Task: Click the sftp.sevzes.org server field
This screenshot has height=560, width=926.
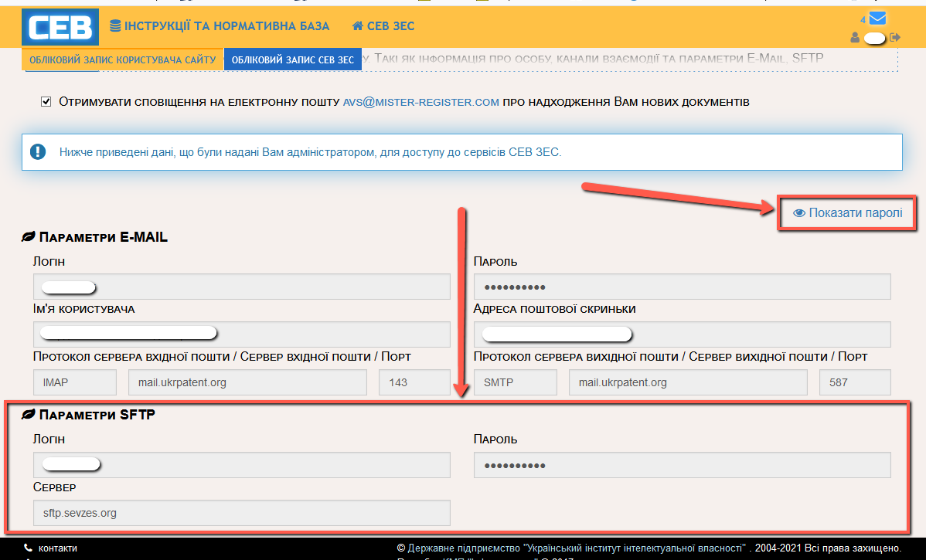Action: point(240,512)
